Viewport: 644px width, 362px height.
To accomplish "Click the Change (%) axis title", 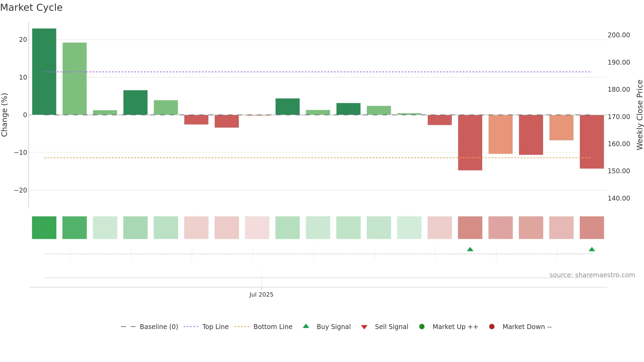I will click(x=4, y=115).
